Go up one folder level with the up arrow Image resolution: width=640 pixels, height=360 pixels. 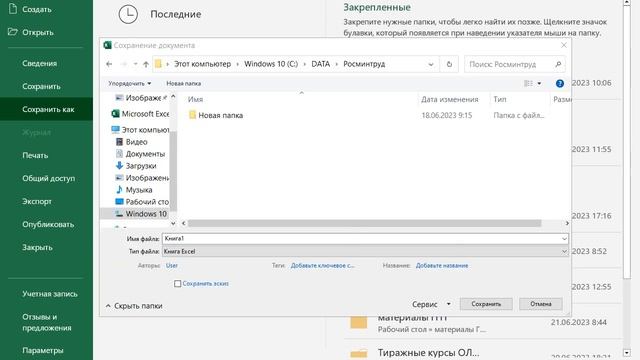[x=146, y=64]
